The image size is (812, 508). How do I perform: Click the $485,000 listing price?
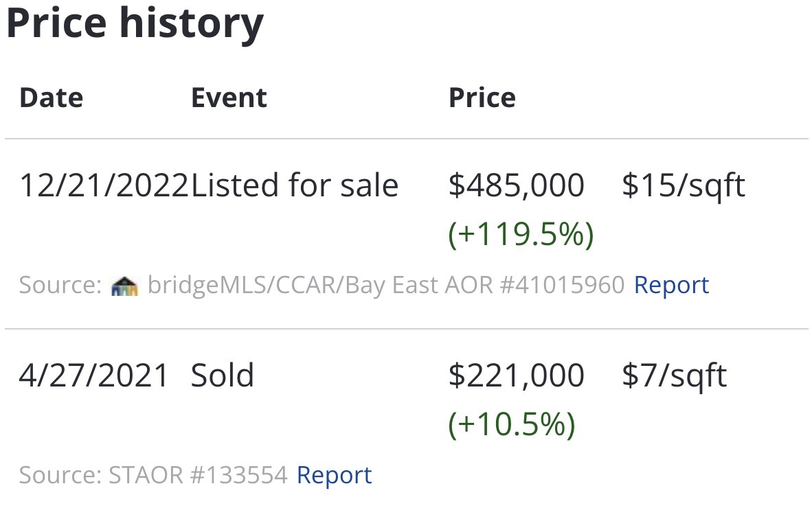point(516,185)
